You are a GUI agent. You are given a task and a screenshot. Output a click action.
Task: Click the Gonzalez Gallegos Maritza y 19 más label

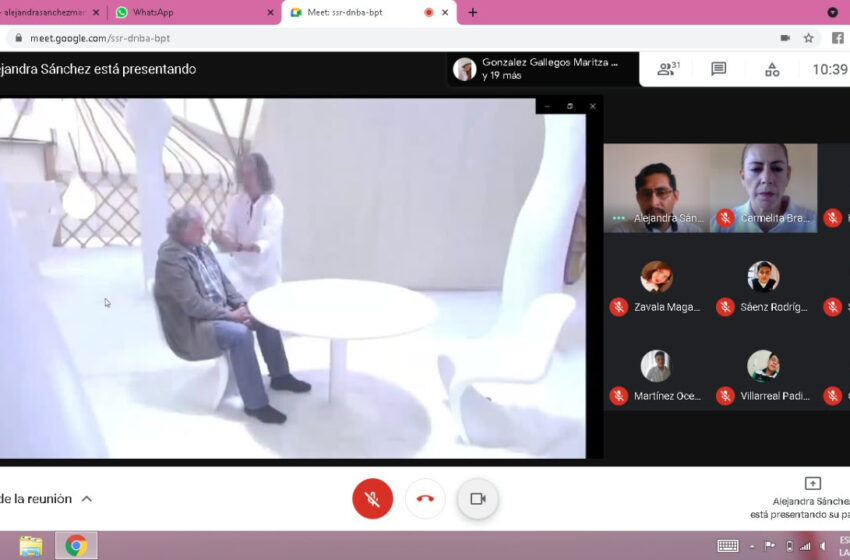[550, 69]
